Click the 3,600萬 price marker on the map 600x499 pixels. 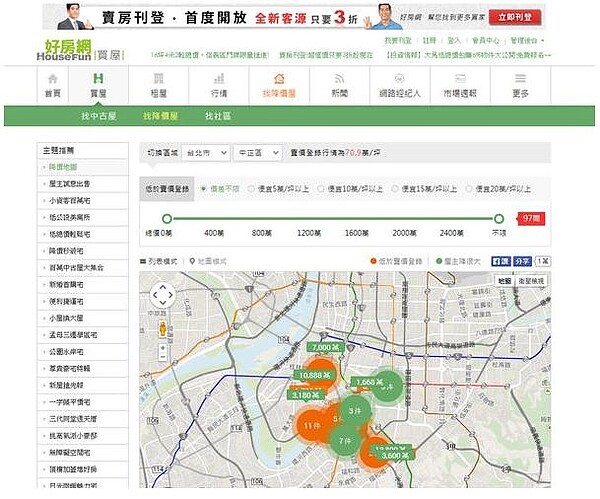[x=396, y=455]
